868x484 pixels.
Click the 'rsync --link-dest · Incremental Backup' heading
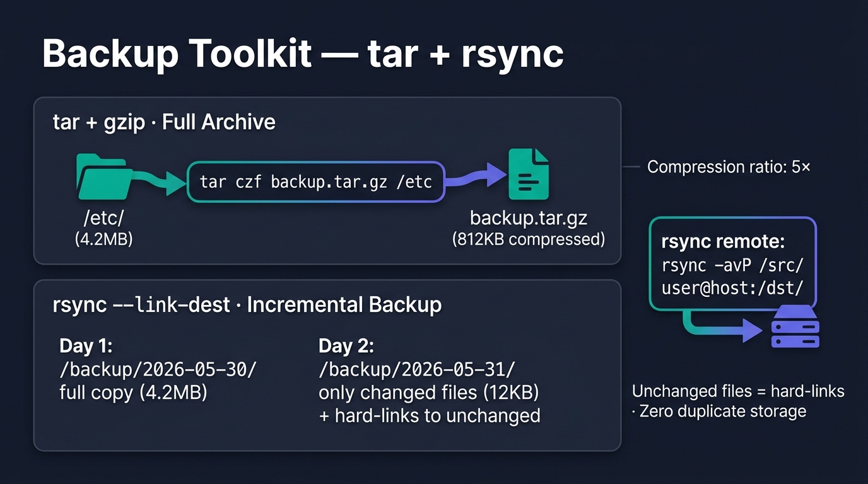247,305
